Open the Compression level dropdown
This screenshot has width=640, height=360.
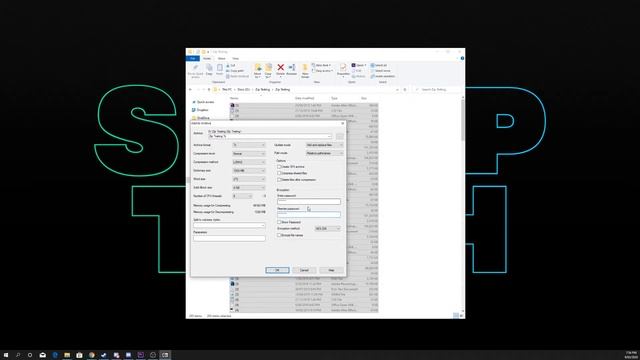click(249, 153)
